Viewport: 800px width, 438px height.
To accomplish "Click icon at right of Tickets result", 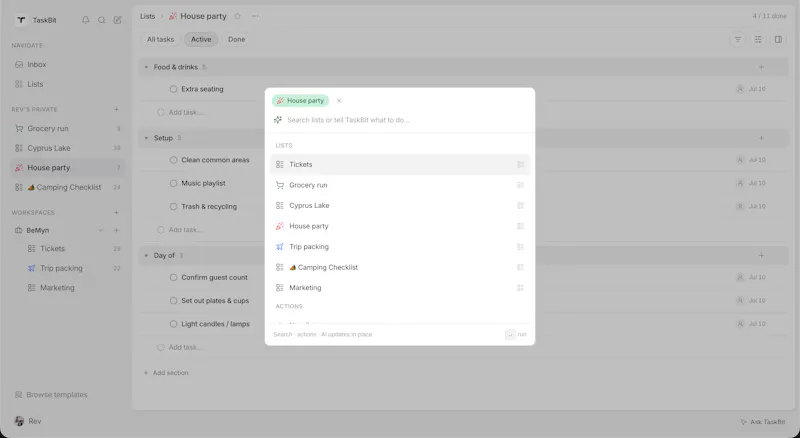I will [x=520, y=164].
